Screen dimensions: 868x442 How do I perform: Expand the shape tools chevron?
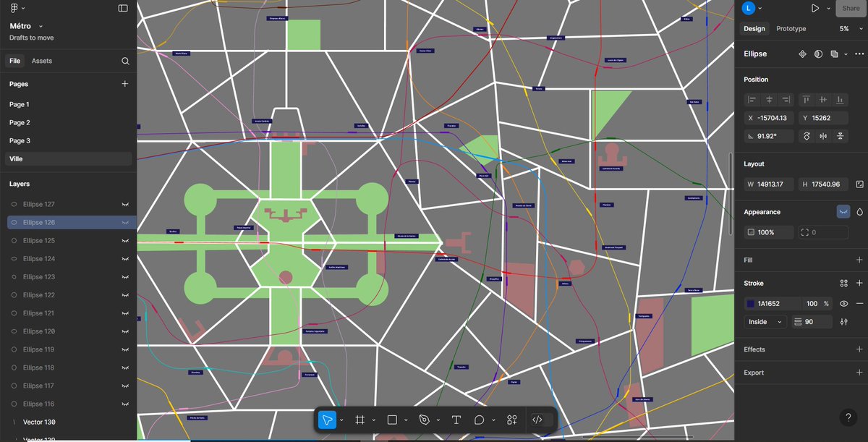click(406, 420)
